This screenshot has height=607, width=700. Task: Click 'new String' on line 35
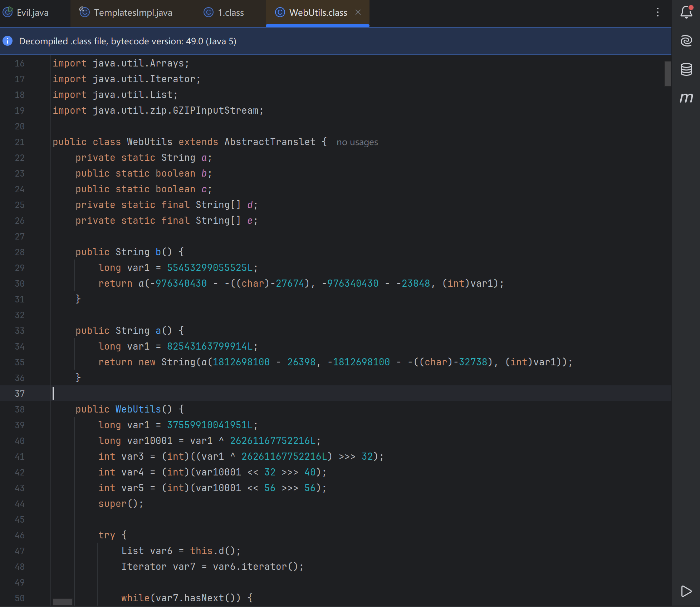tap(167, 362)
